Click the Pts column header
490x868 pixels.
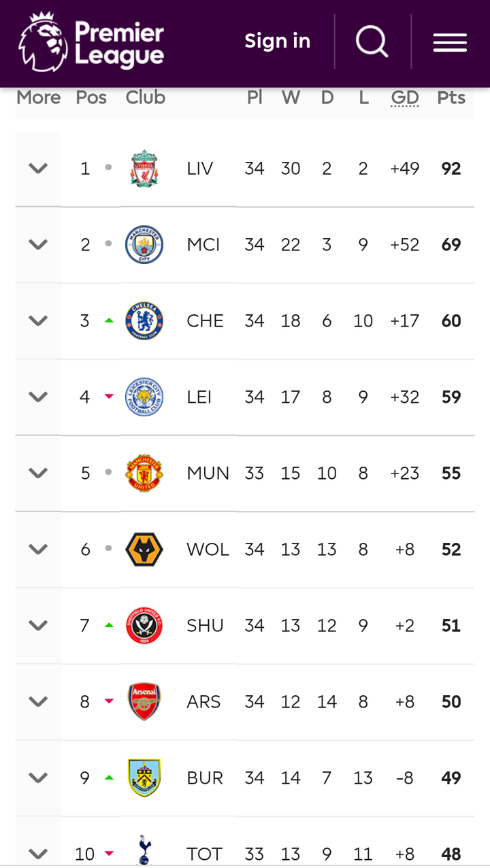pyautogui.click(x=451, y=98)
